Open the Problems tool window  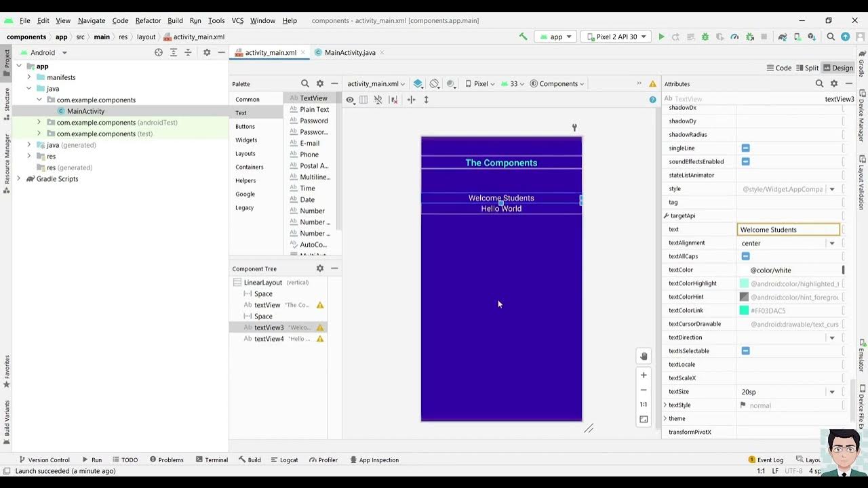166,460
